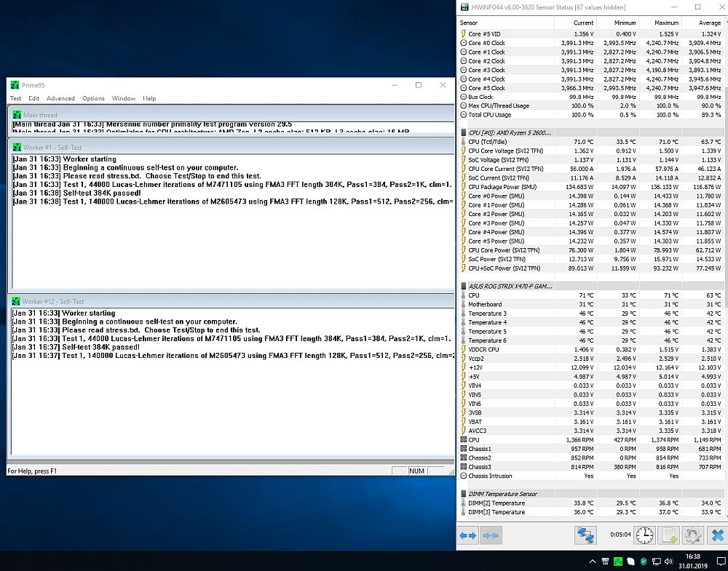Select the CPU+SoC Power (SVI2 TFN) row

click(x=590, y=268)
